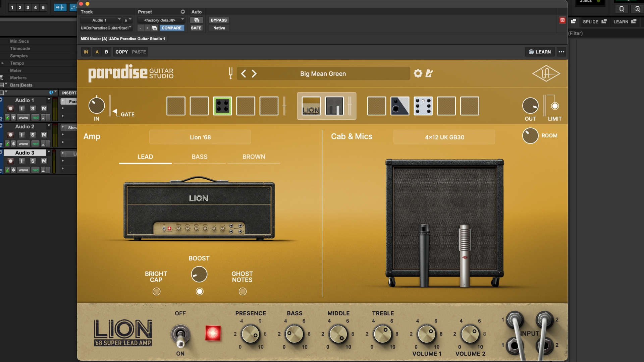
Task: Open the six-knob white effect pedal
Action: [423, 106]
